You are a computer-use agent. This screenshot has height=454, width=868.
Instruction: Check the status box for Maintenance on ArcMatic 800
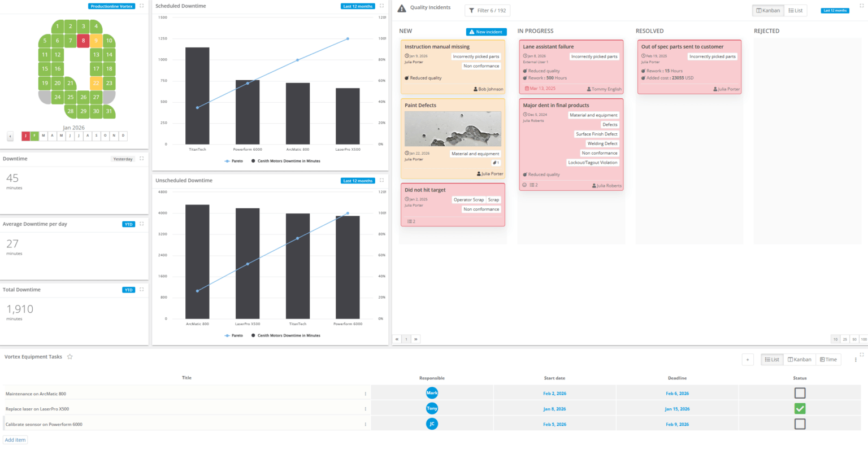(x=800, y=393)
